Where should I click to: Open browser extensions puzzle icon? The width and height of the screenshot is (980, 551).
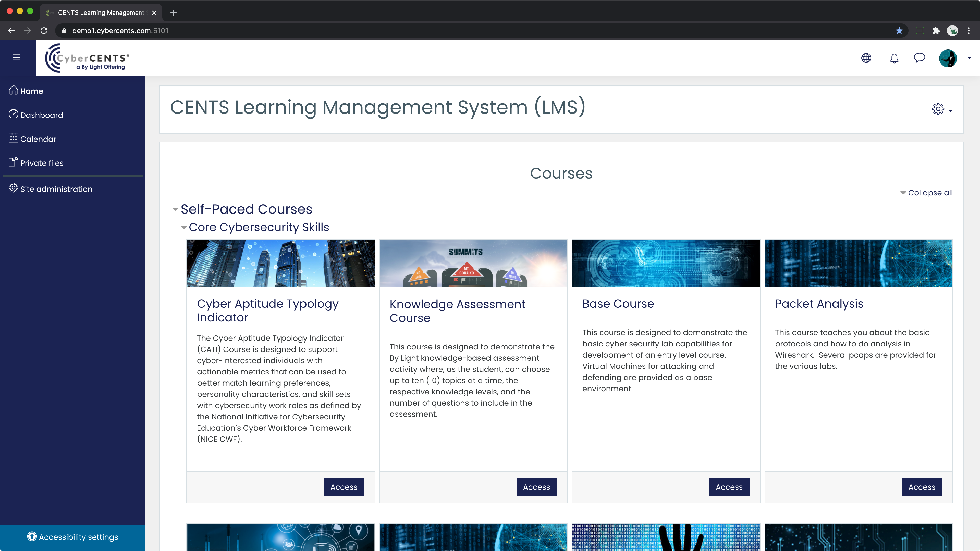[x=936, y=31]
